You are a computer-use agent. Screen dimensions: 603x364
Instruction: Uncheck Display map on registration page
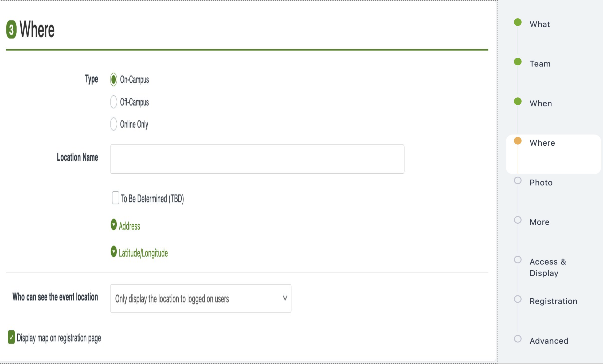(x=11, y=337)
